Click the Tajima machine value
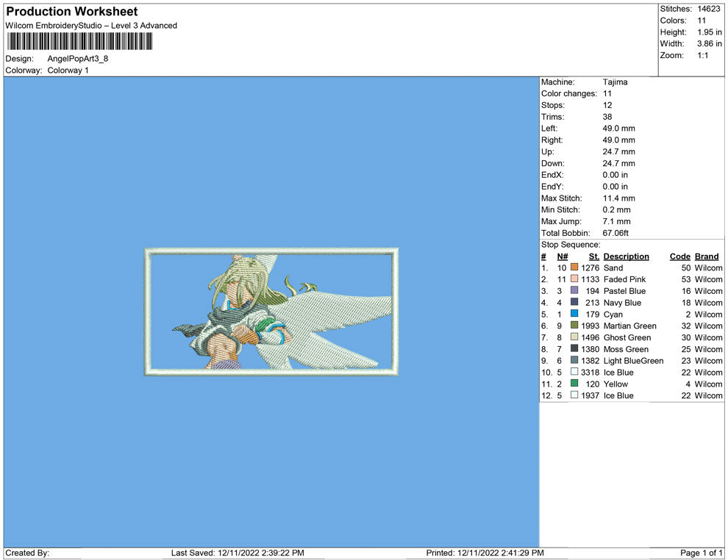This screenshot has width=728, height=560. pos(615,82)
